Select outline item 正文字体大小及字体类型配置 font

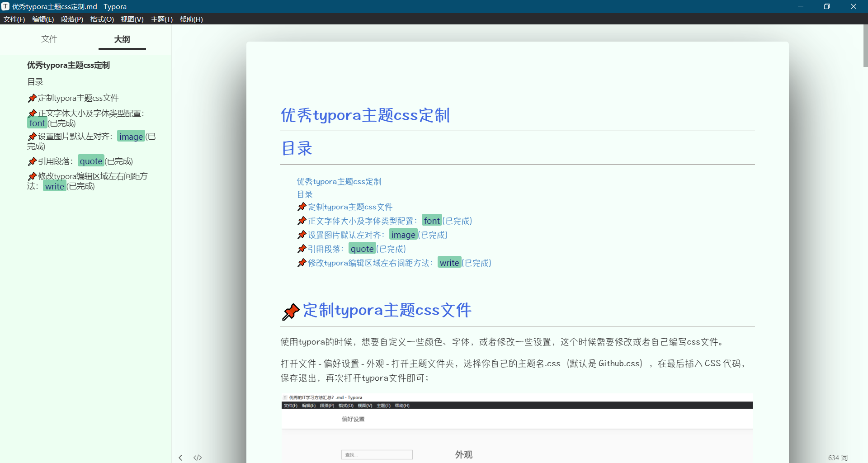coord(86,118)
